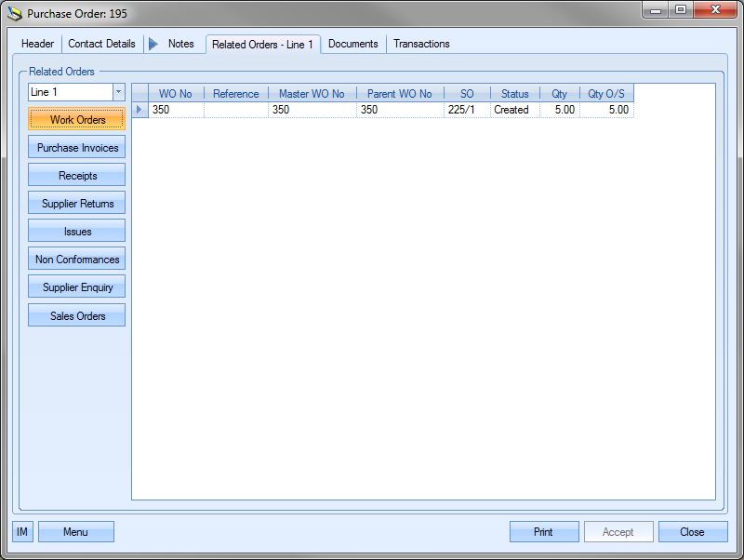View Receipts for this line
The image size is (744, 560).
(77, 176)
